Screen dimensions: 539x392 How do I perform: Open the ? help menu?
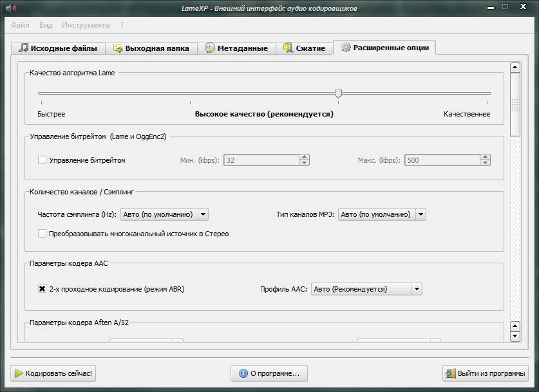click(122, 25)
